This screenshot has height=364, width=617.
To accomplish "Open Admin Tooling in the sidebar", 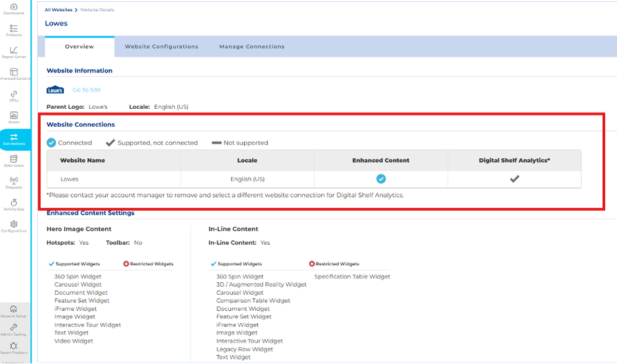I will pos(14,330).
